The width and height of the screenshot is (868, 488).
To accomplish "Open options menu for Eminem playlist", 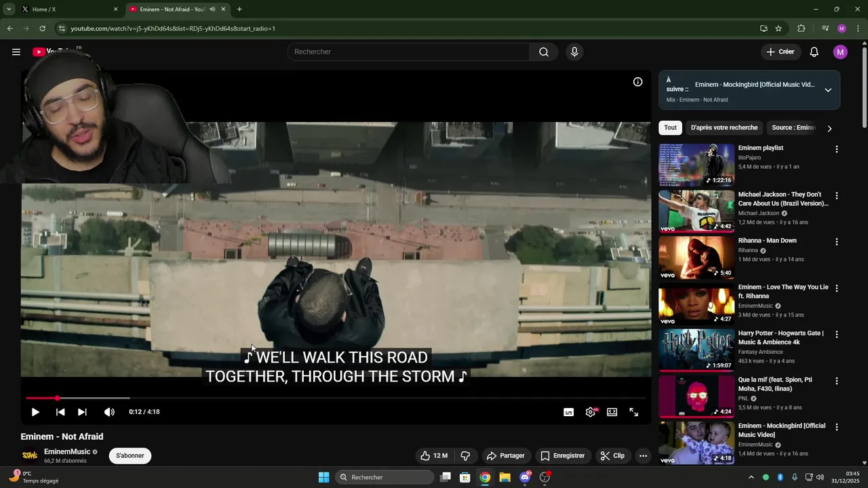I will [836, 149].
